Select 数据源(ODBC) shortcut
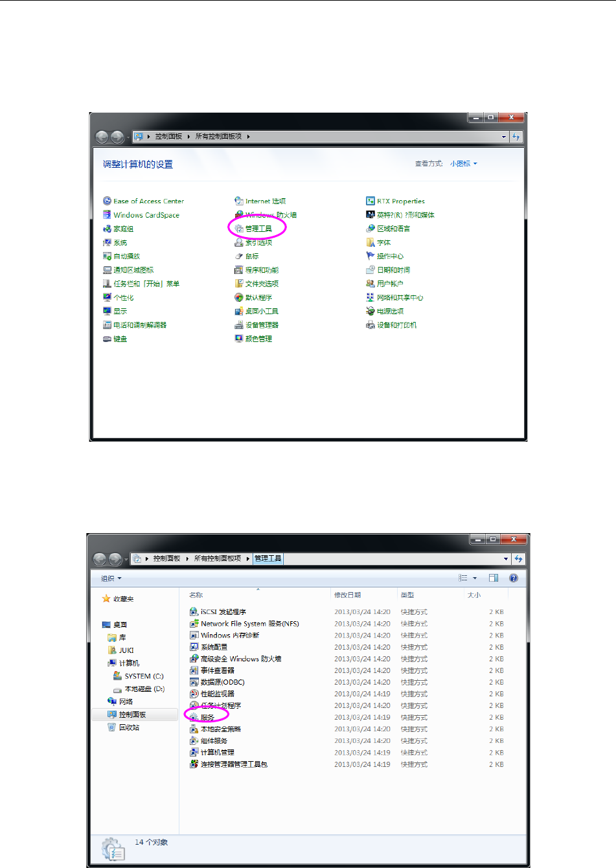 (x=217, y=682)
